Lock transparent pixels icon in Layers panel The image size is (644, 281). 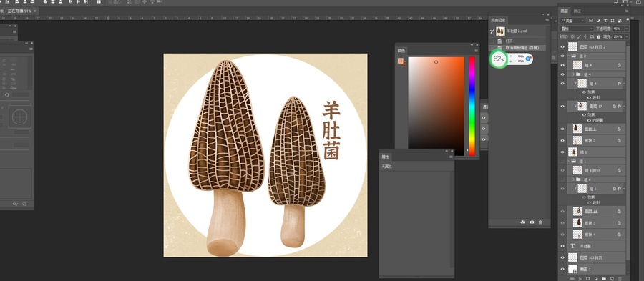tap(572, 36)
